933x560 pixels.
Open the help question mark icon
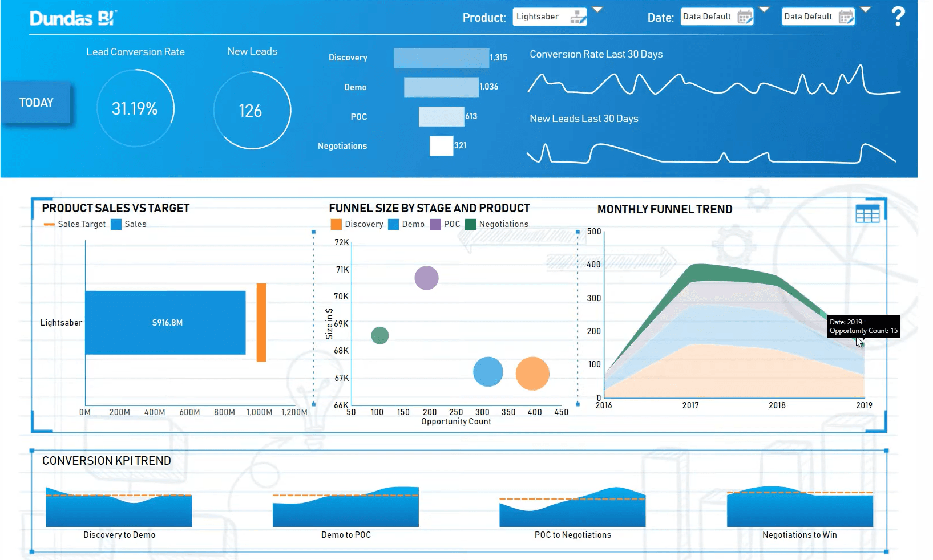coord(898,16)
